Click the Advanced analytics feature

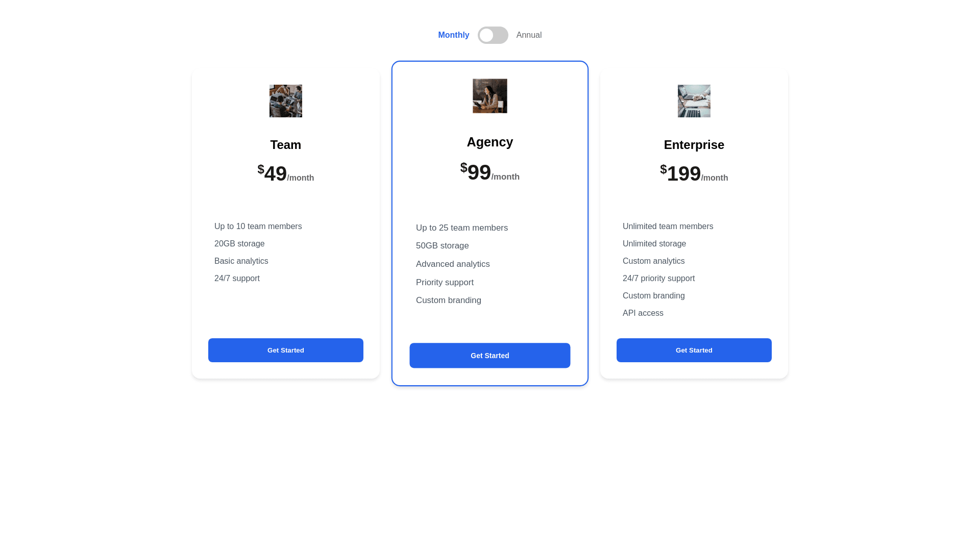[453, 264]
